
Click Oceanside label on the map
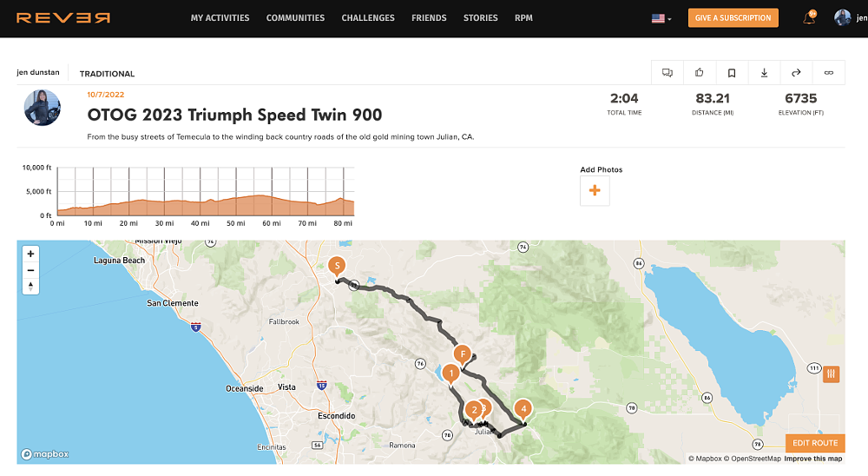coord(244,389)
